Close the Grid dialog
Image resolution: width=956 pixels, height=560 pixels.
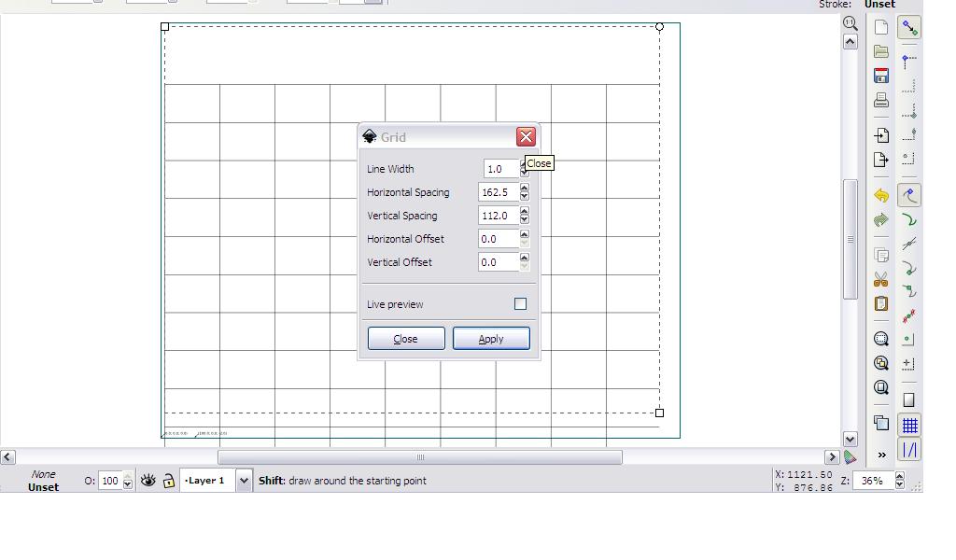(x=405, y=338)
